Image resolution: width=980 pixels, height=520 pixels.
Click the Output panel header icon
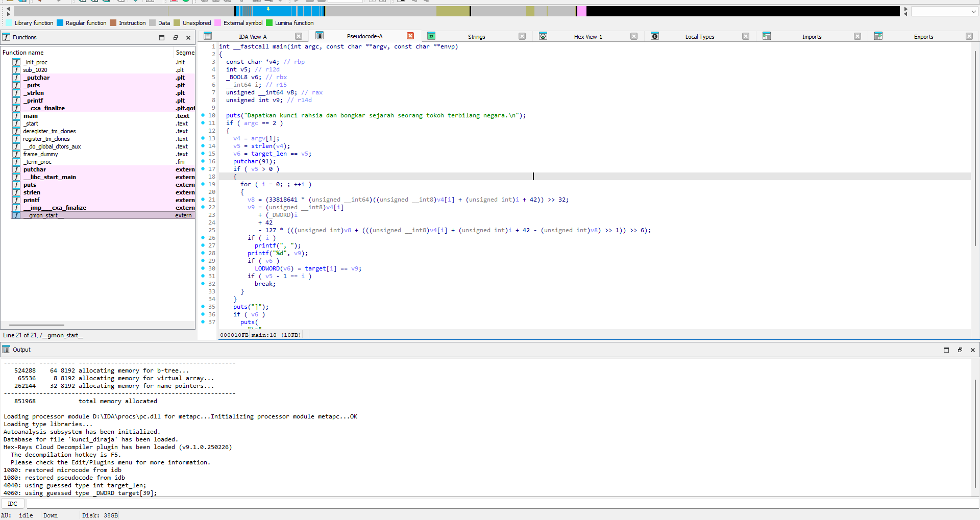[6, 350]
